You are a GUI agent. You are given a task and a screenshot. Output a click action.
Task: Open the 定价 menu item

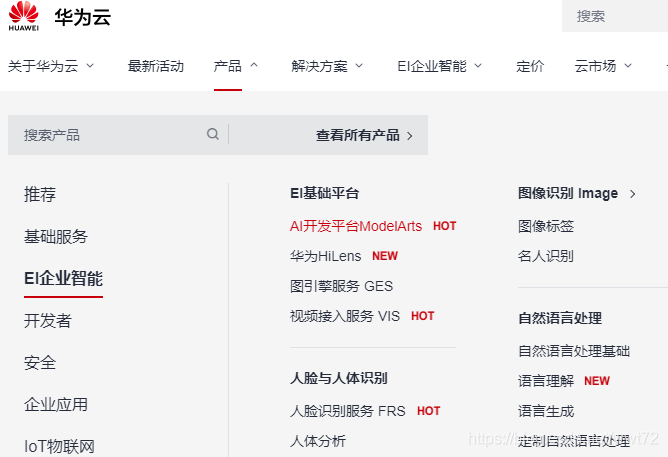point(530,66)
